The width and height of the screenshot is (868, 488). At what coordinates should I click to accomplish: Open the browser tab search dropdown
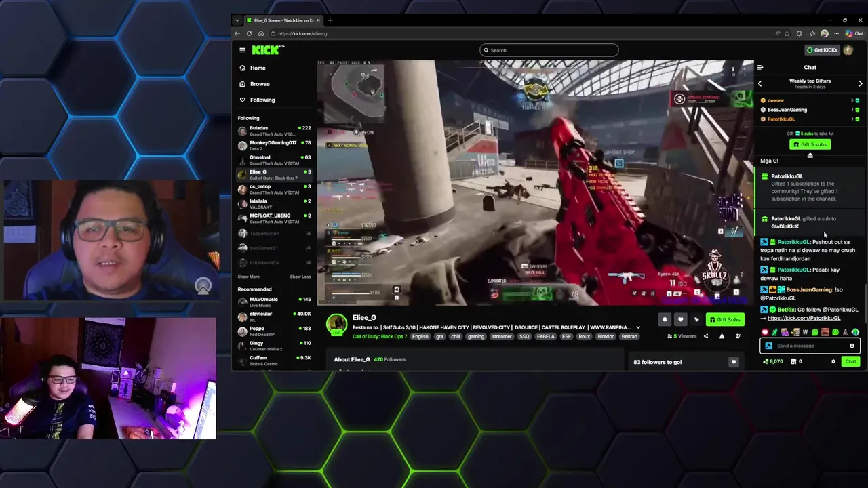237,20
